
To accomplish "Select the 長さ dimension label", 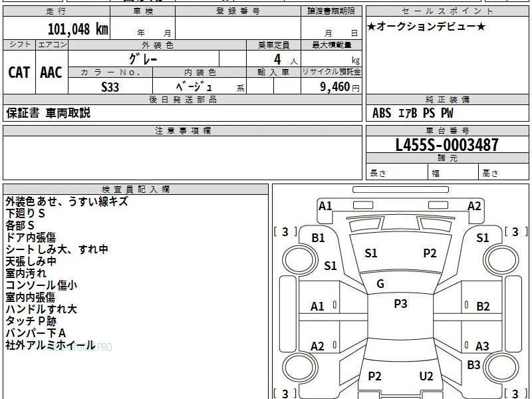I will click(378, 173).
